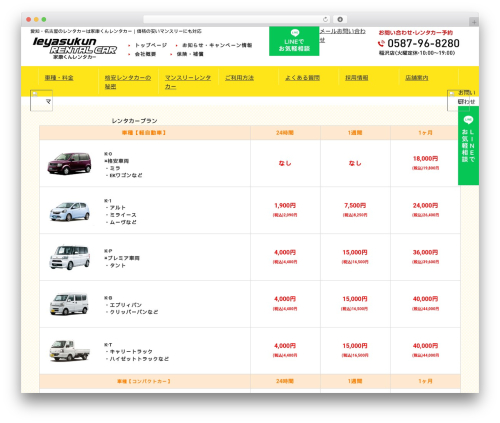Click the 1週間 header in 軽自動車 table
This screenshot has height=423, width=500.
coord(355,133)
